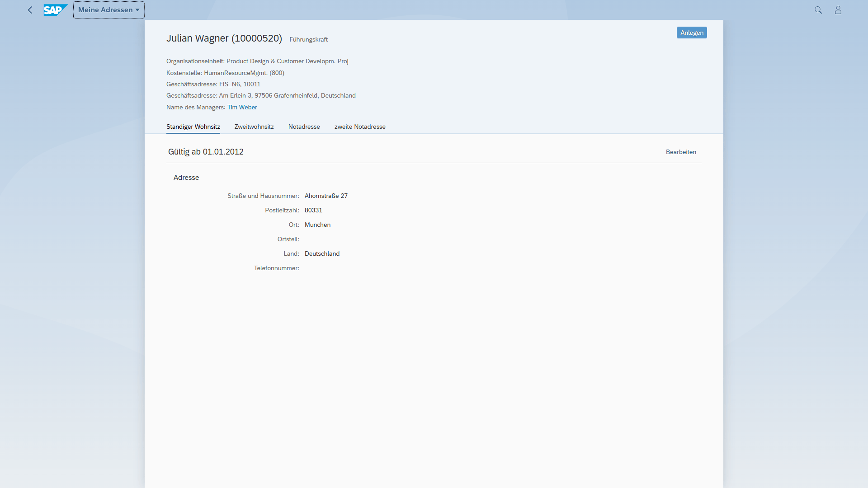This screenshot has height=488, width=868.
Task: Click the Land label
Action: point(292,253)
